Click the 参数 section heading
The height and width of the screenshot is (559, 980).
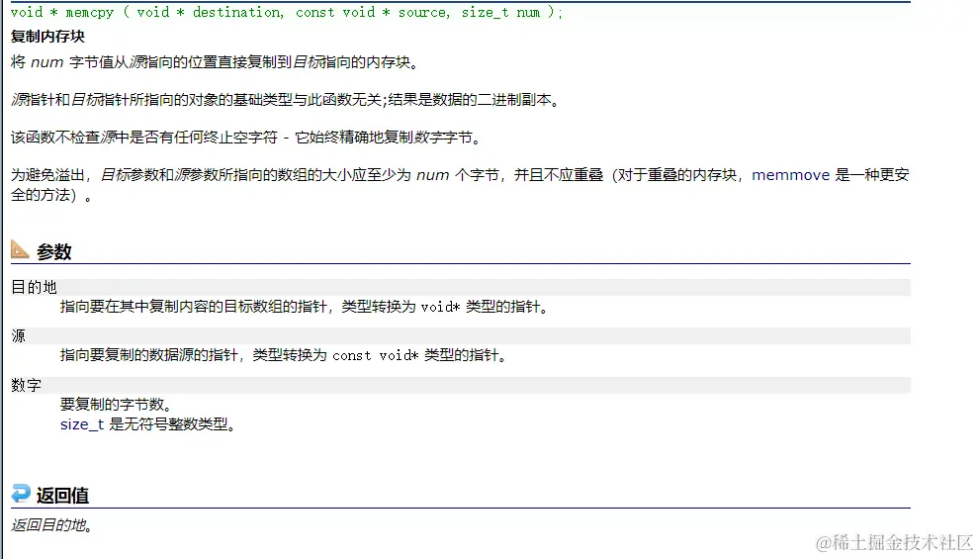[x=54, y=252]
